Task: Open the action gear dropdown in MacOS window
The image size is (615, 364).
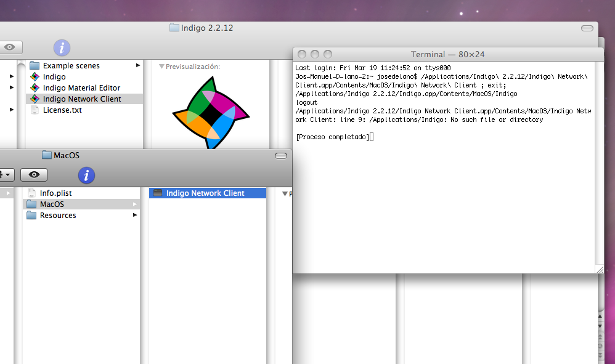Action: click(x=7, y=175)
